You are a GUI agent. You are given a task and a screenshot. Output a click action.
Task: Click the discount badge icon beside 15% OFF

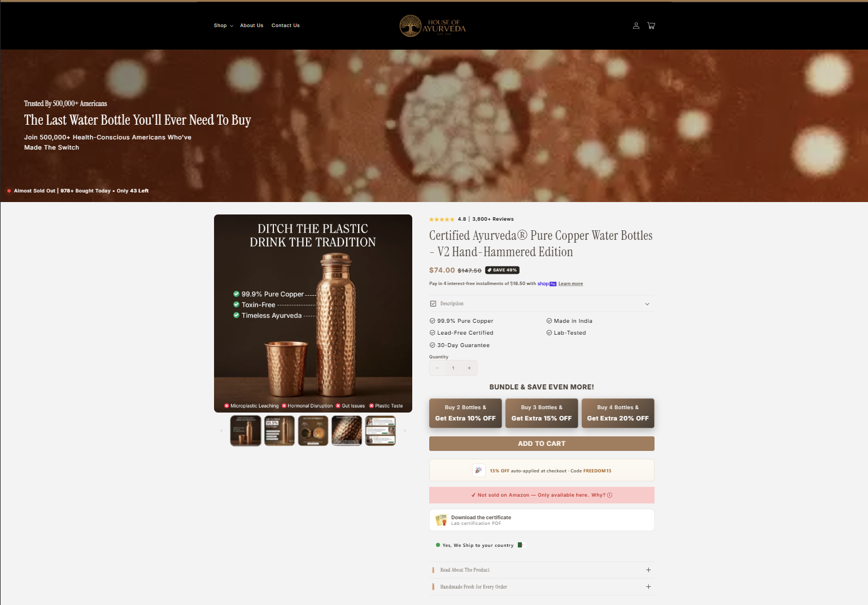[x=478, y=470]
